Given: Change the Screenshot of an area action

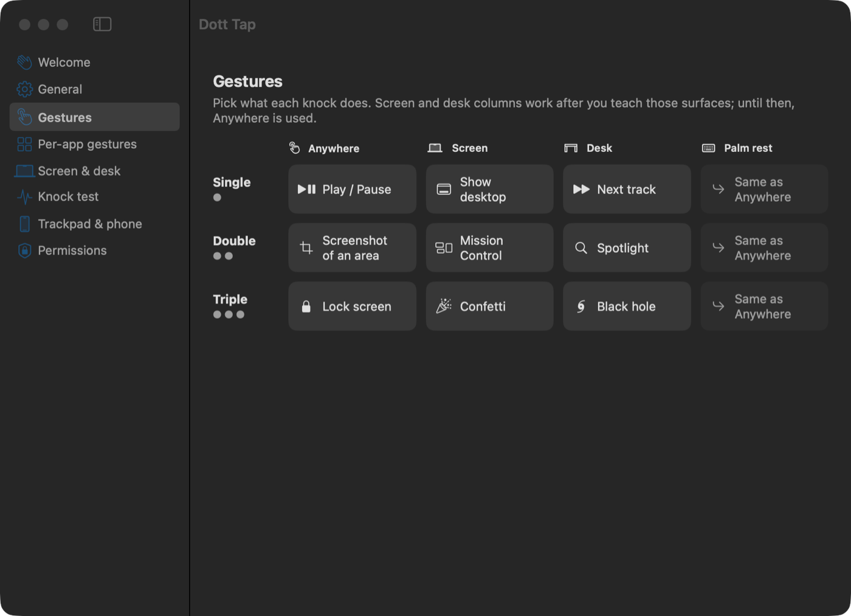Looking at the screenshot, I should click(353, 248).
